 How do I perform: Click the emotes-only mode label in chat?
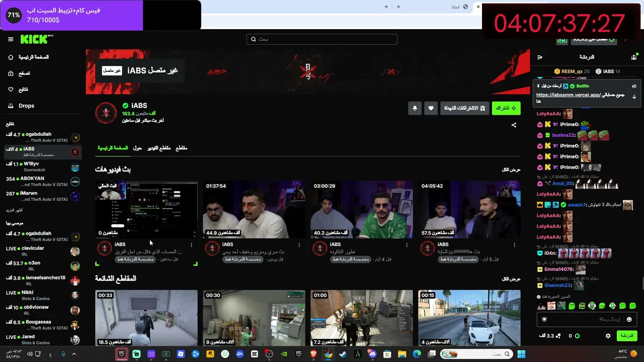553,297
